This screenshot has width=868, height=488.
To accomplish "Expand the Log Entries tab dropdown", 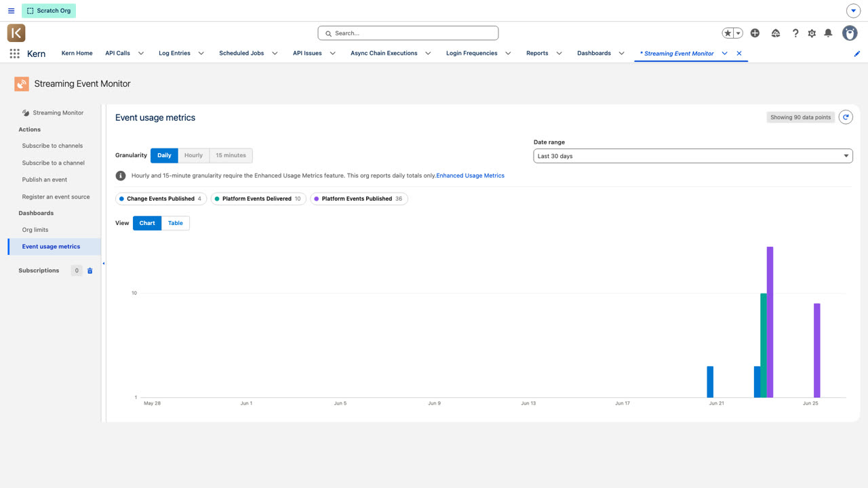I will point(201,53).
